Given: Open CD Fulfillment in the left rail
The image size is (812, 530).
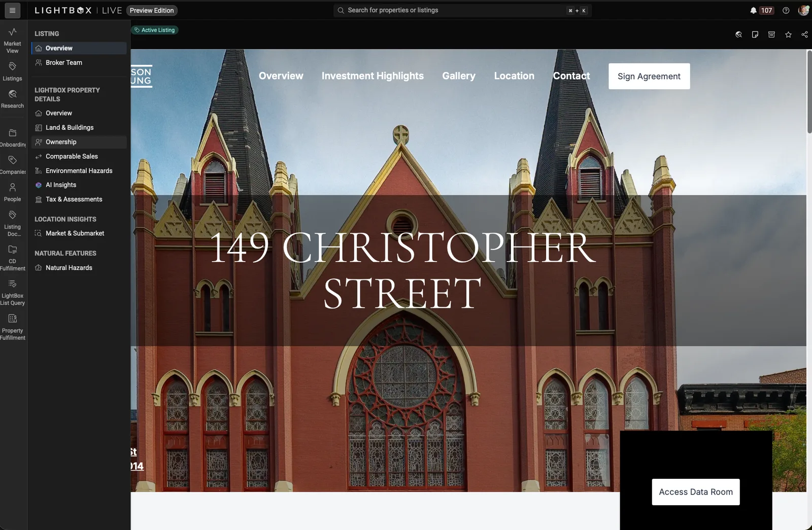Looking at the screenshot, I should (x=13, y=258).
